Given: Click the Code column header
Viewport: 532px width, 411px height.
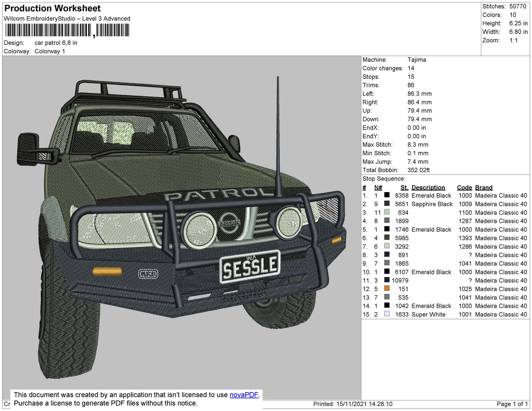Looking at the screenshot, I should coord(464,187).
